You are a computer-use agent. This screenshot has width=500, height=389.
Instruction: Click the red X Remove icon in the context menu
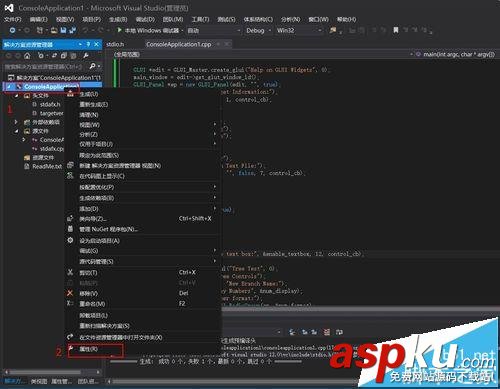70,293
